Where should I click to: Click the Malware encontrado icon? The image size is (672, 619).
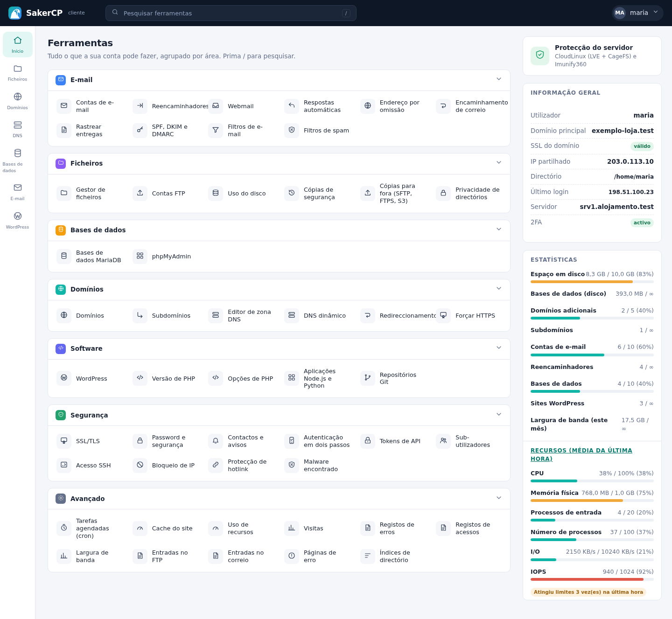click(292, 465)
